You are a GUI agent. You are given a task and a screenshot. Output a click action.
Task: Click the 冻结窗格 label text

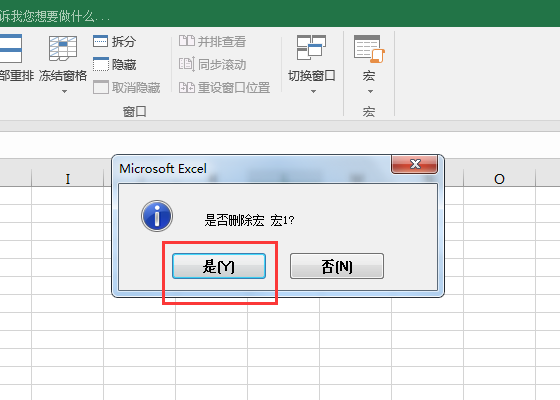pos(63,76)
